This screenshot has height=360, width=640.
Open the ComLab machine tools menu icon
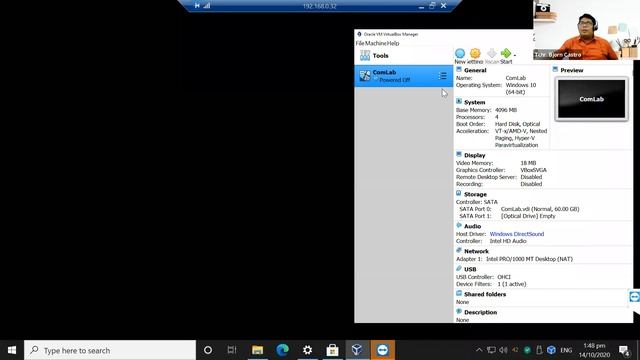point(442,76)
